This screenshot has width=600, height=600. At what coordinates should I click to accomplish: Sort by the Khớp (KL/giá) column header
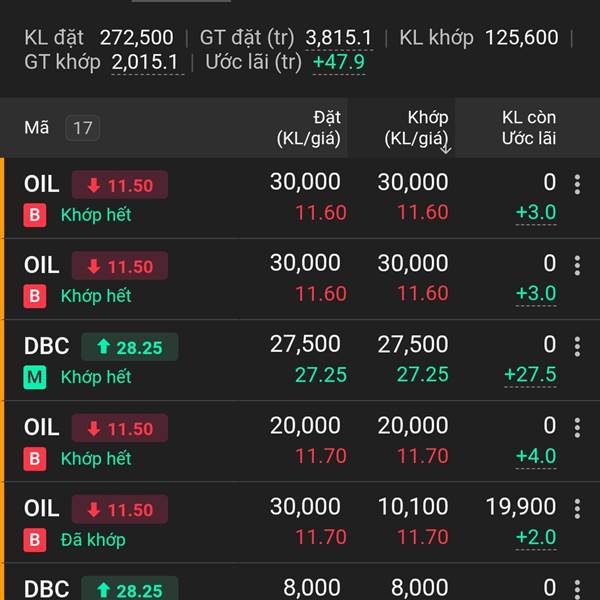[416, 128]
